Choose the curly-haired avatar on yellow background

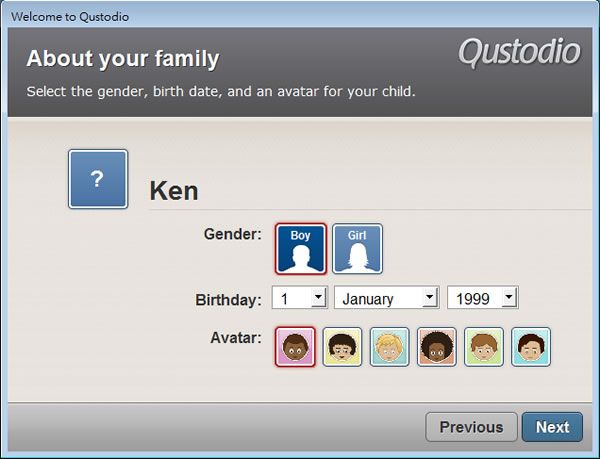(x=342, y=347)
